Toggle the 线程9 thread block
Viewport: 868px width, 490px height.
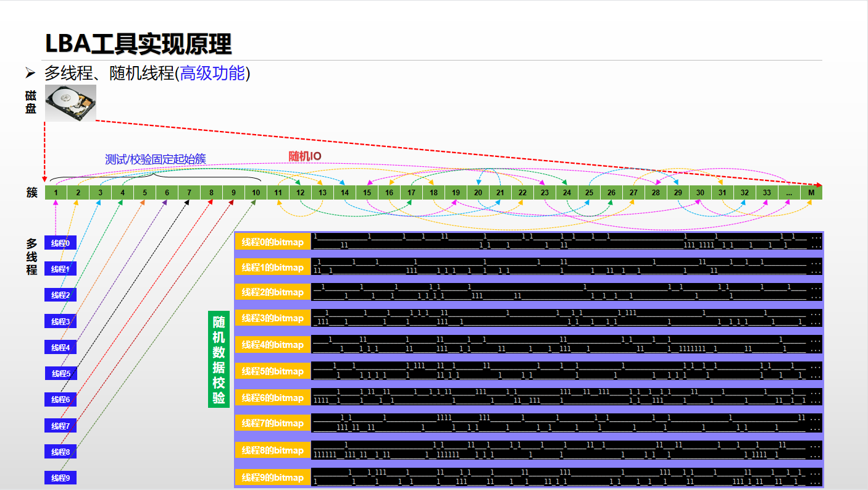59,478
